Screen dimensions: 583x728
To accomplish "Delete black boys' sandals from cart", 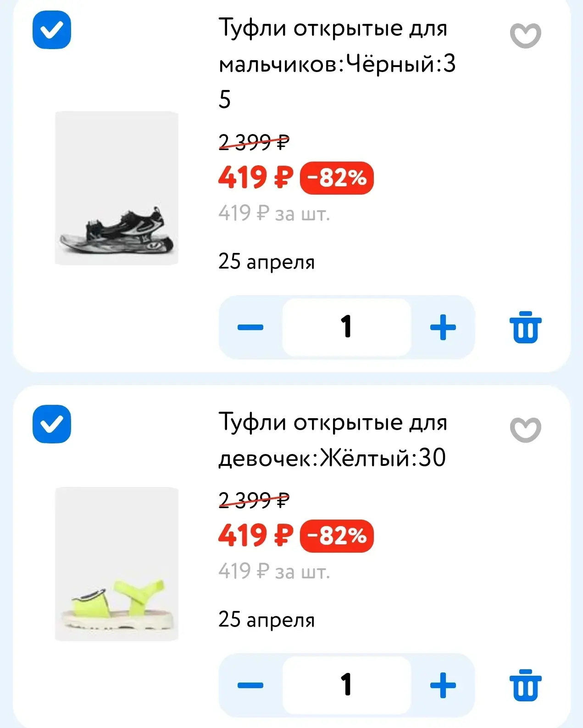I will point(525,327).
